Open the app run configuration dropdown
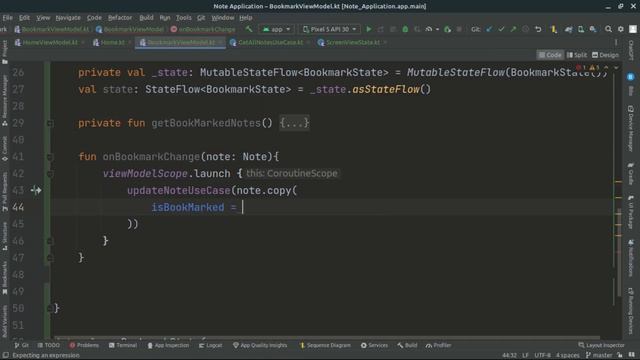This screenshot has width=640, height=360. 276,29
